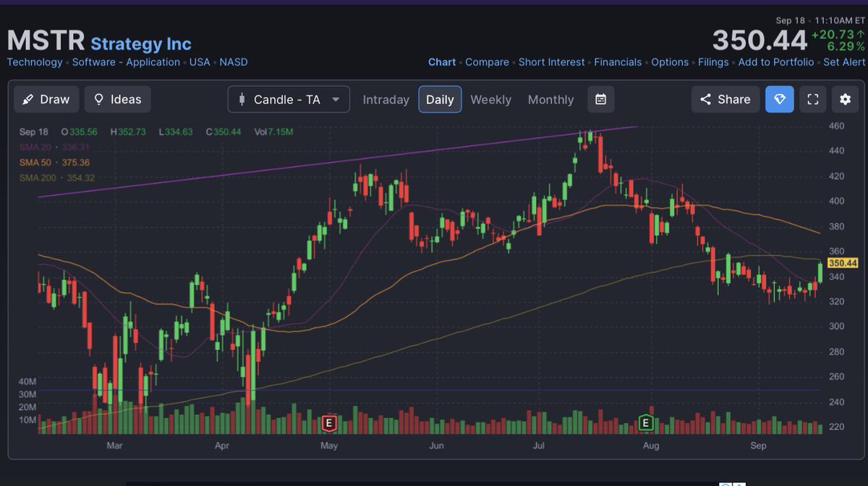Click the USA country link
The width and height of the screenshot is (868, 486).
pyautogui.click(x=200, y=62)
